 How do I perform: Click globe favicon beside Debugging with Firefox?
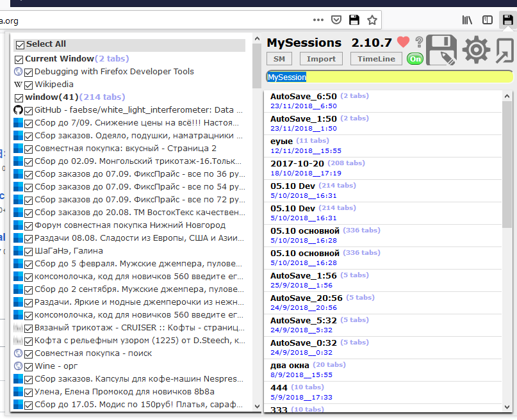click(19, 72)
